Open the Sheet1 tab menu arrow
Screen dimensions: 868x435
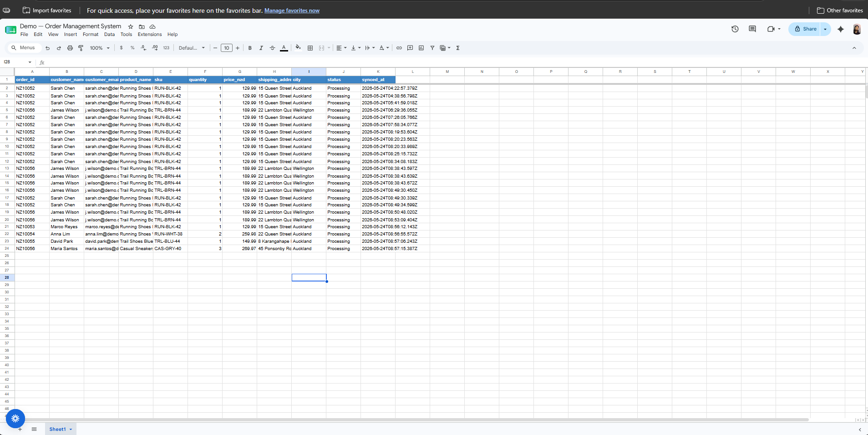click(71, 429)
